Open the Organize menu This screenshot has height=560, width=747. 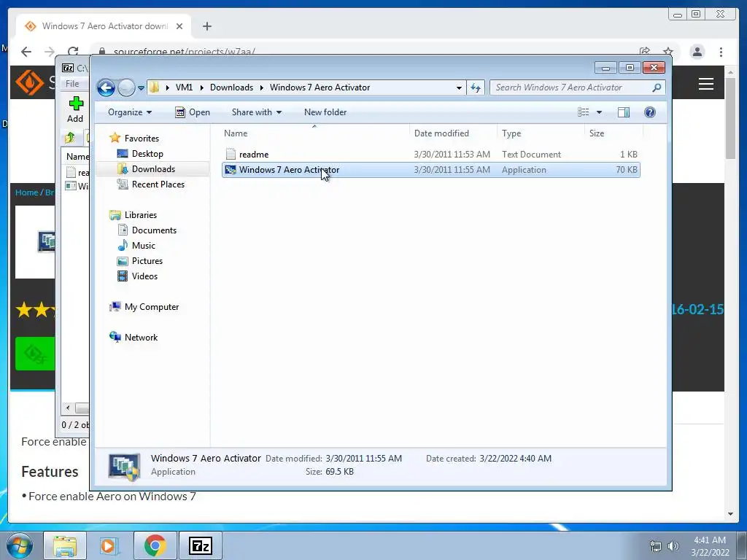click(130, 112)
